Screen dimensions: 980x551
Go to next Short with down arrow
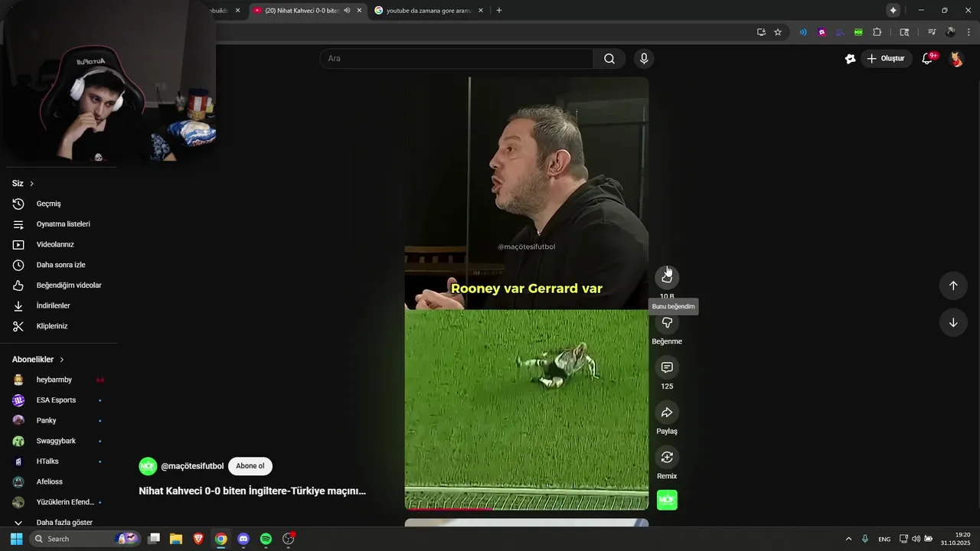953,323
